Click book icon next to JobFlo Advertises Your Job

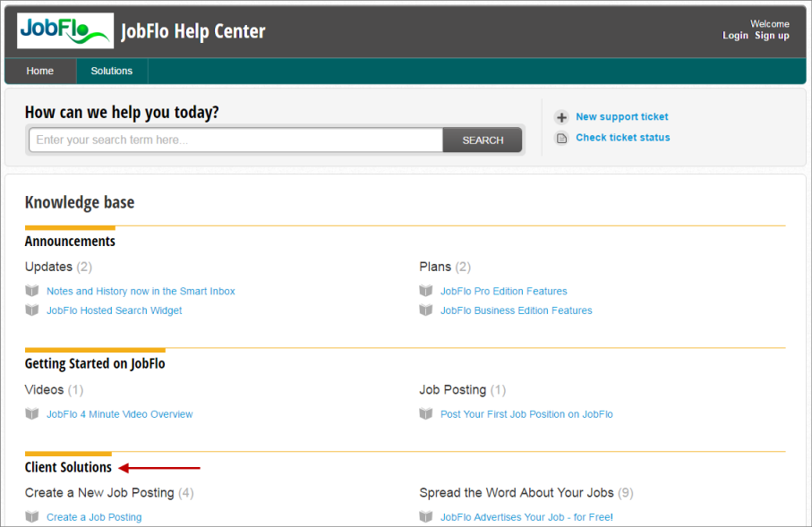pos(425,516)
